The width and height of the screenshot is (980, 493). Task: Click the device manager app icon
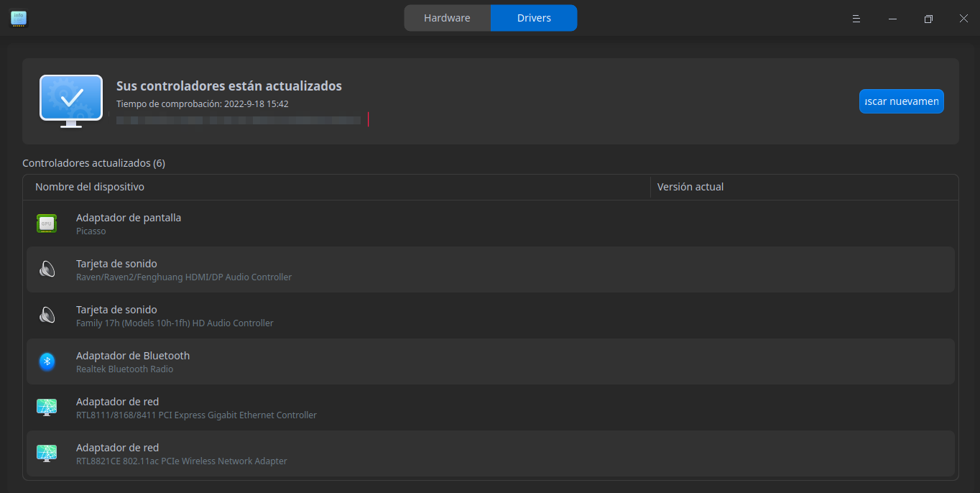(19, 19)
